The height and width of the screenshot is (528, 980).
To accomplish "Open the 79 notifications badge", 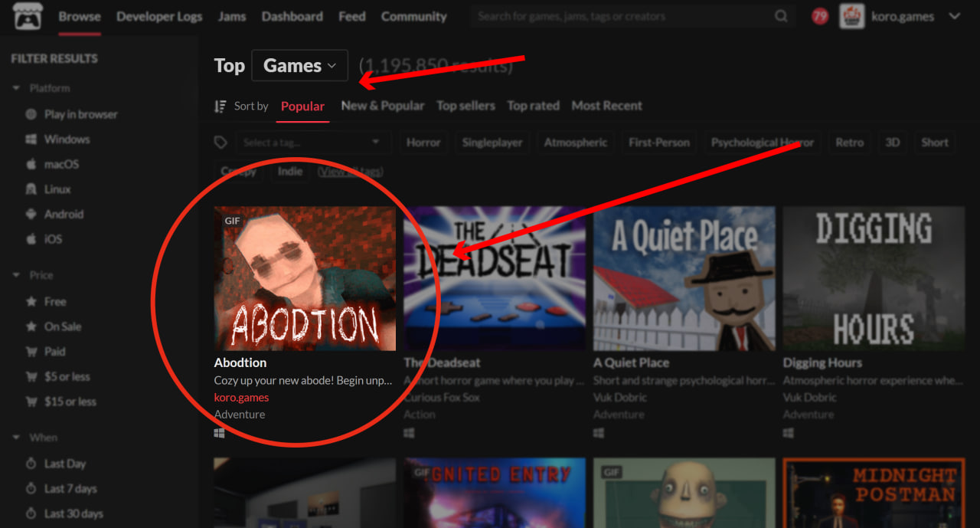I will point(820,16).
